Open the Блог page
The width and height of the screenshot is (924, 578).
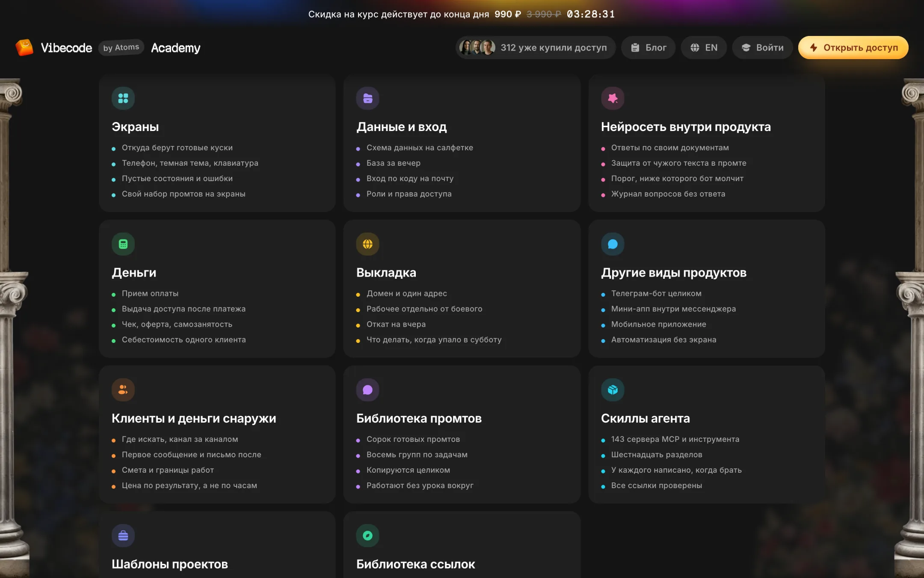pyautogui.click(x=649, y=48)
